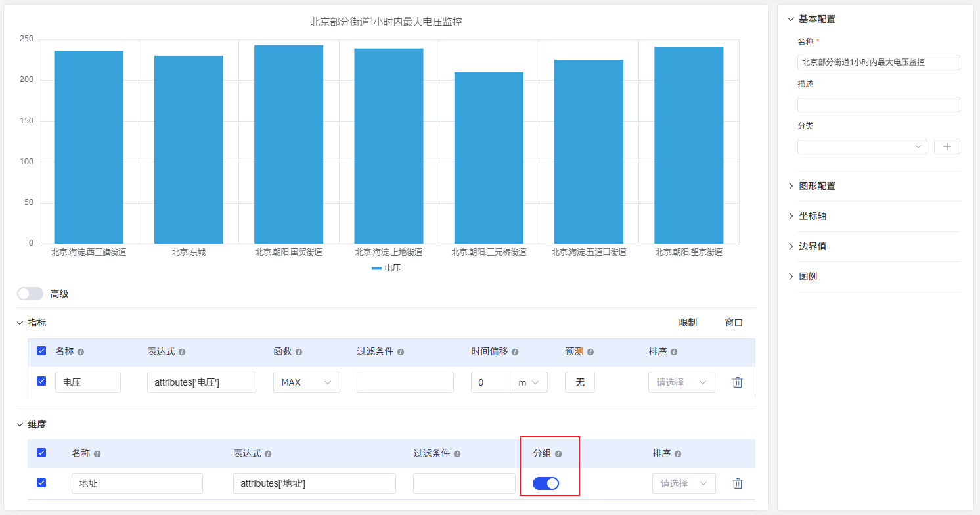Viewport: 980px width, 515px height.
Task: Click chart title 北京部分街道1小时内最大电压监控
Action: click(x=386, y=22)
